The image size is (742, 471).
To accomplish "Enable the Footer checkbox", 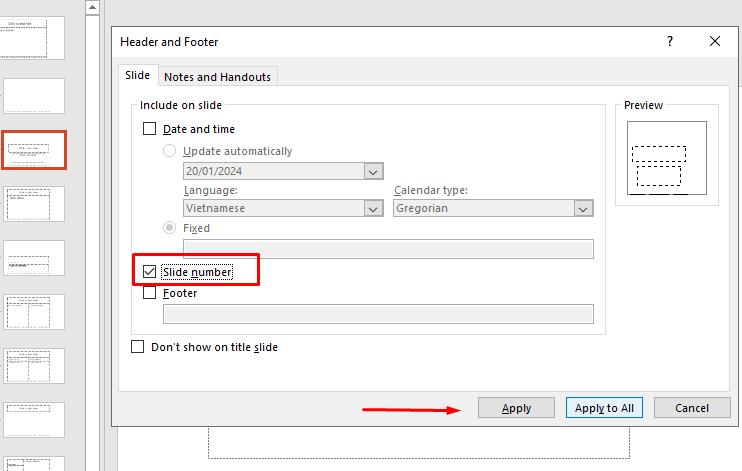I will tap(150, 293).
